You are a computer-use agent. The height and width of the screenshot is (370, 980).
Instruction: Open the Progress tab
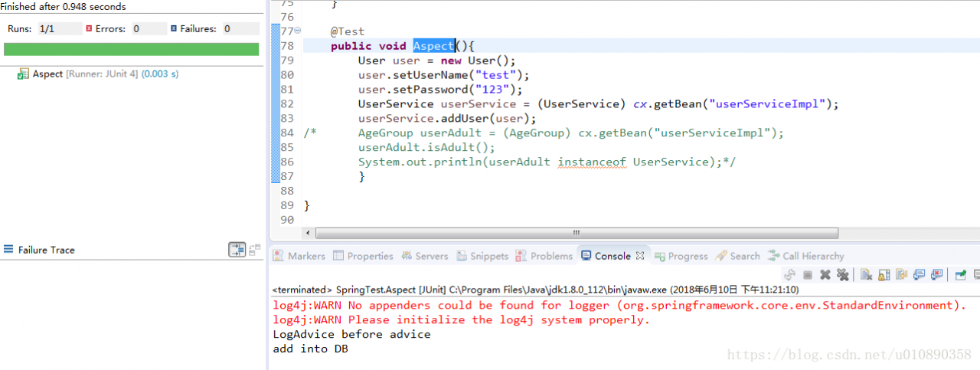(x=681, y=256)
